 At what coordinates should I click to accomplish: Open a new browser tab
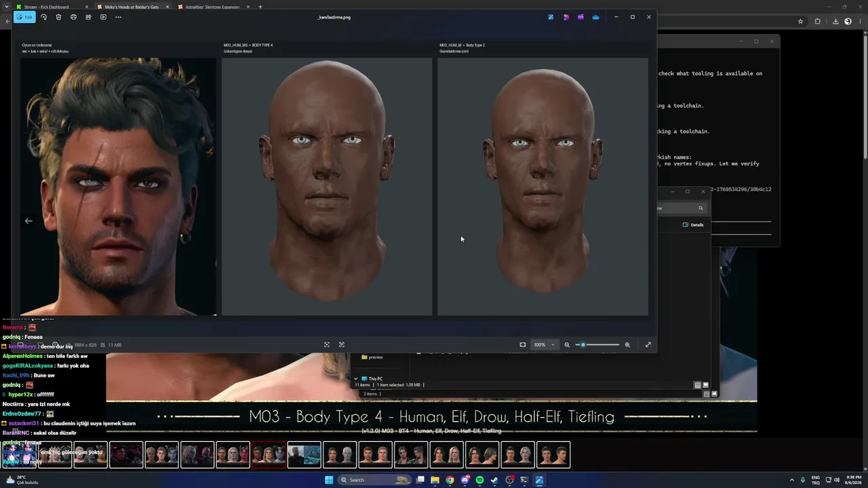[260, 7]
